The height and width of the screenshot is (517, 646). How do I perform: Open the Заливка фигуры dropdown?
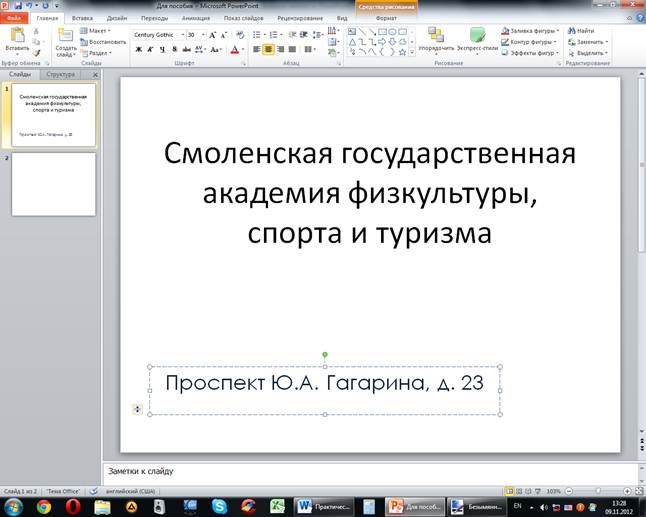point(533,31)
